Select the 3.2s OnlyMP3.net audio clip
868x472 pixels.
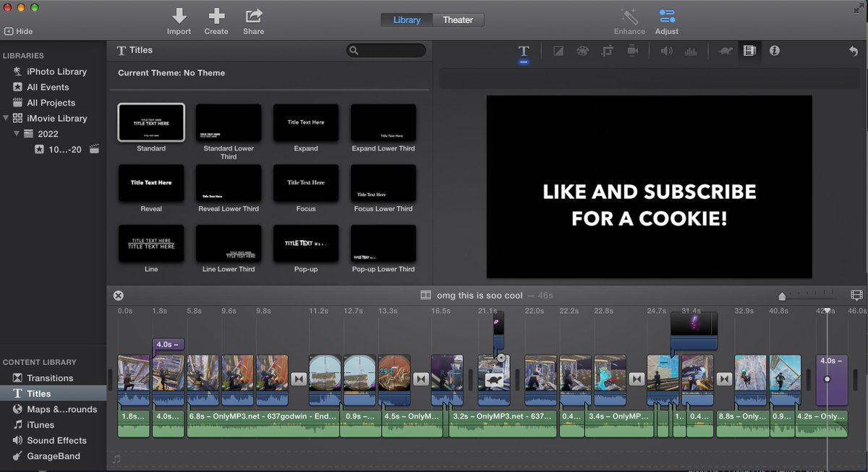coord(503,424)
